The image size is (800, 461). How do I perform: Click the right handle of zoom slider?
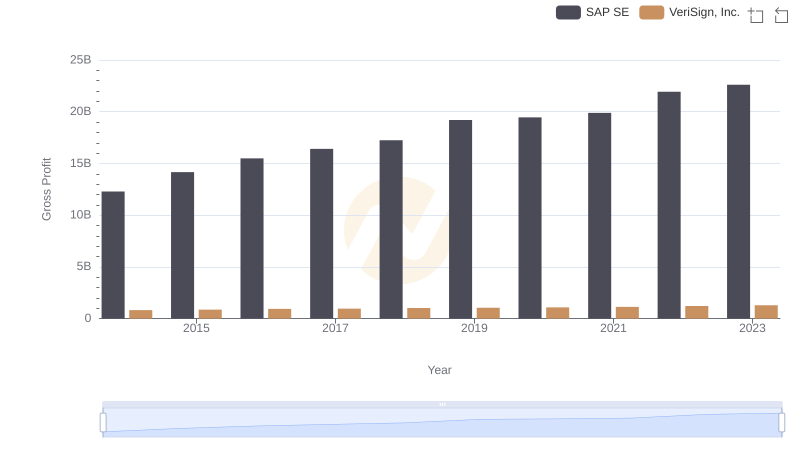tap(781, 423)
